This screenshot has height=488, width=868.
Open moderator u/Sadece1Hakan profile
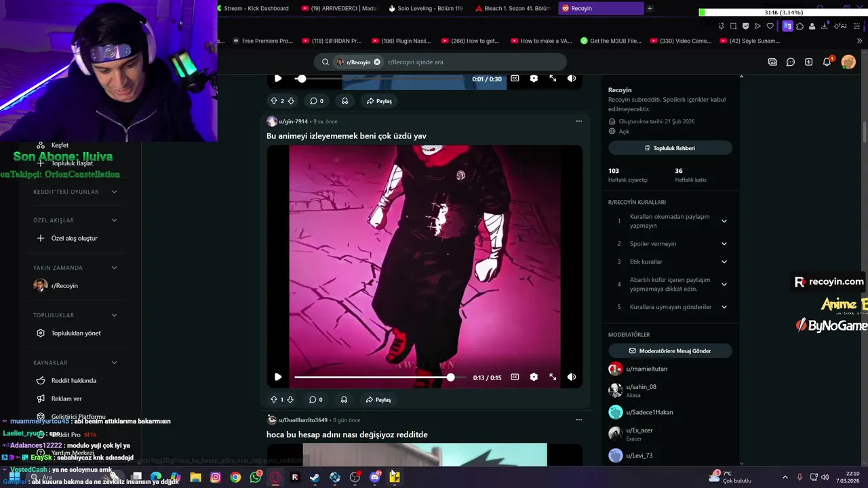coord(650,412)
